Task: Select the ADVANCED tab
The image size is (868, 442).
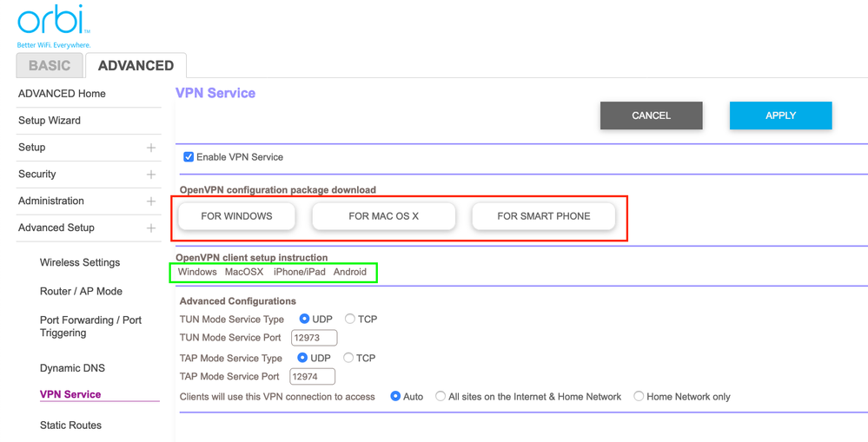Action: click(x=136, y=65)
